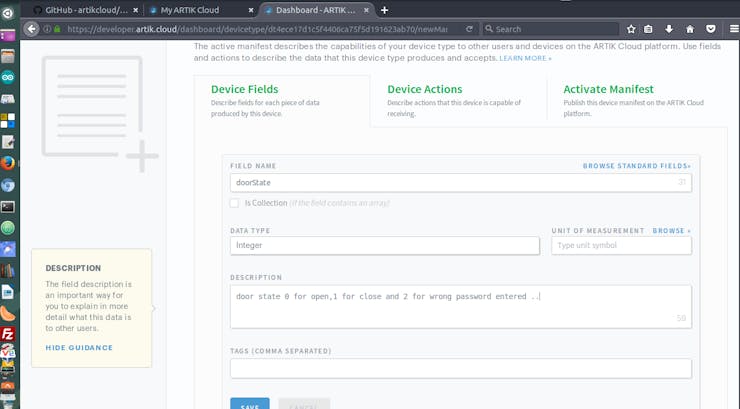
Task: Open the Data Type Integer dropdown
Action: click(x=385, y=245)
